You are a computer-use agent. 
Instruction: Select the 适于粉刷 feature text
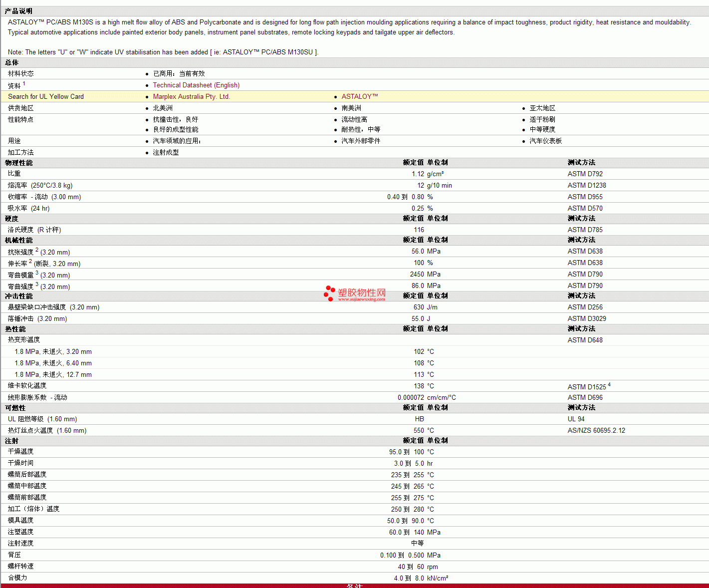542,120
